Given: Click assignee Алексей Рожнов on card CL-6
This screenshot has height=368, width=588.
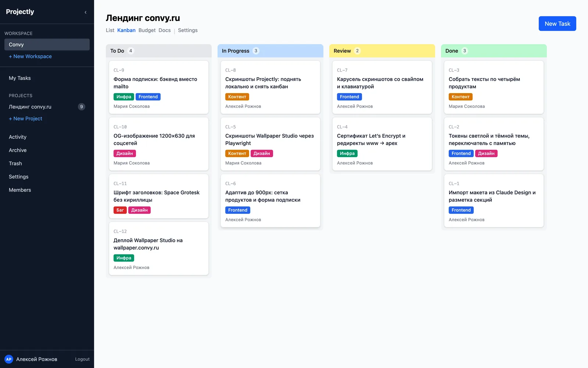Looking at the screenshot, I should pos(243,220).
